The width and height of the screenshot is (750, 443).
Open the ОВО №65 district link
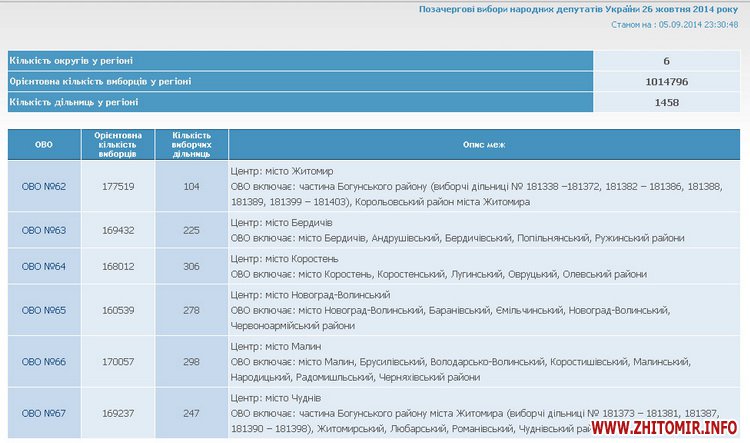[x=44, y=310]
